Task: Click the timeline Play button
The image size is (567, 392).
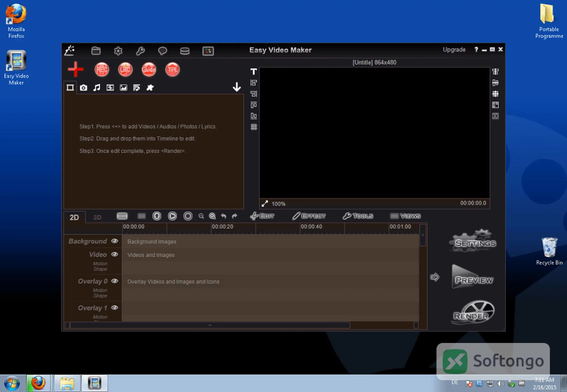Action: click(x=172, y=216)
